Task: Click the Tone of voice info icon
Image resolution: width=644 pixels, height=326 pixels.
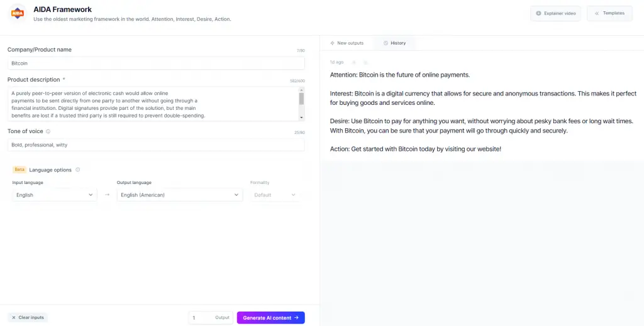Action: (x=48, y=132)
